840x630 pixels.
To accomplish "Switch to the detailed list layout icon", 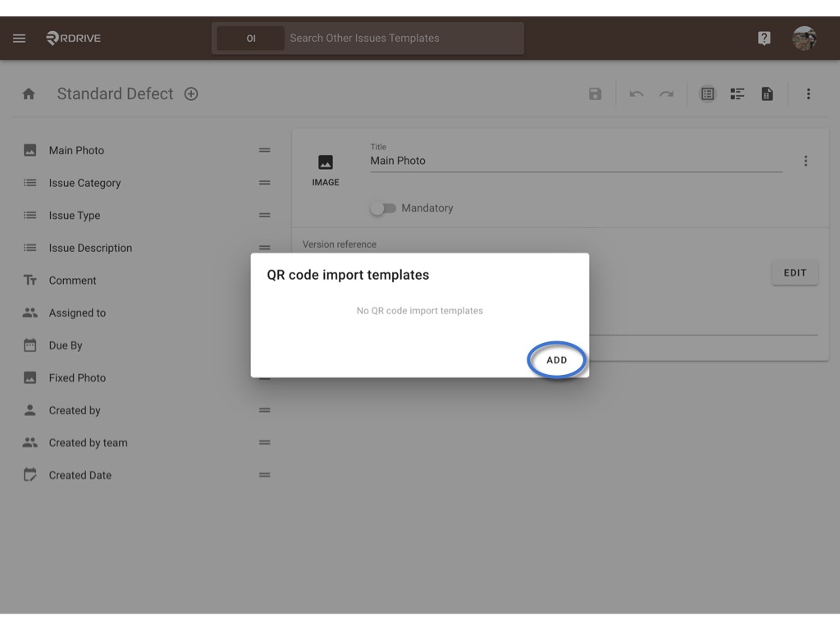I will coord(737,94).
